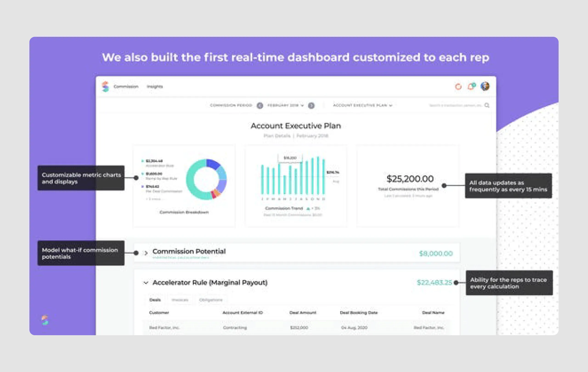Switch to the Insights menu item

point(155,86)
